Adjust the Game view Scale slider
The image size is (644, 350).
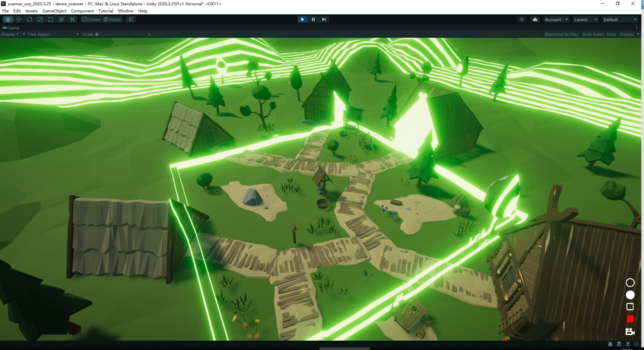click(x=97, y=34)
